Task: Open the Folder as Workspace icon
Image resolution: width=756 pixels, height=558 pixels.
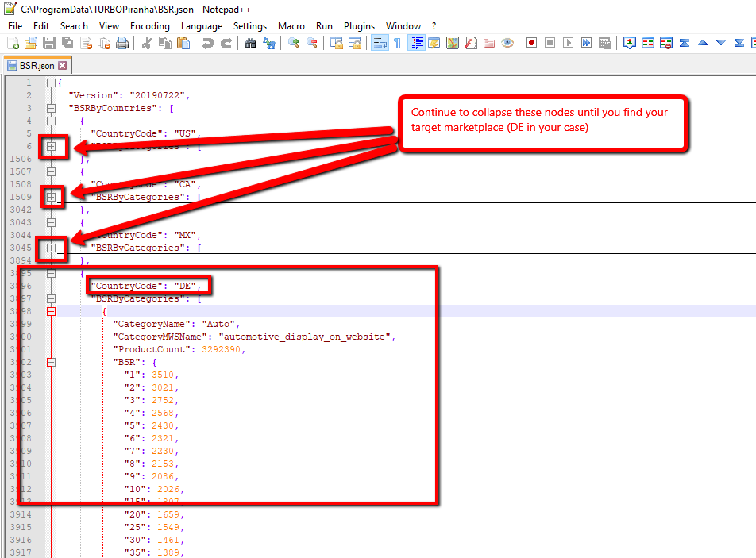Action: pyautogui.click(x=489, y=43)
